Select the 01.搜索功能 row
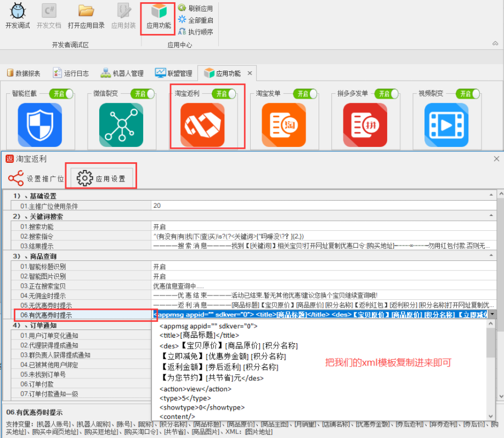This screenshot has height=438, width=504. click(253, 227)
